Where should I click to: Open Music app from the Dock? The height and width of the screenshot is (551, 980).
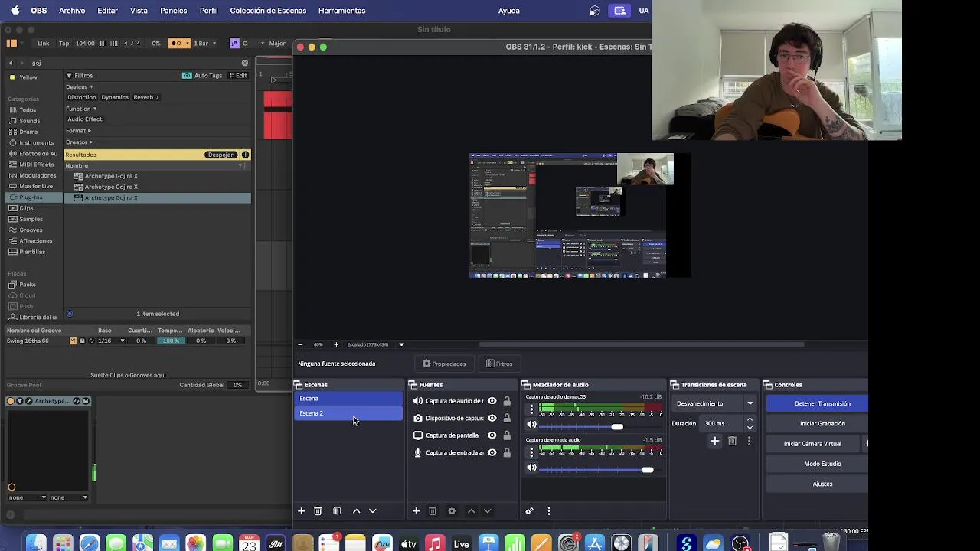point(435,543)
